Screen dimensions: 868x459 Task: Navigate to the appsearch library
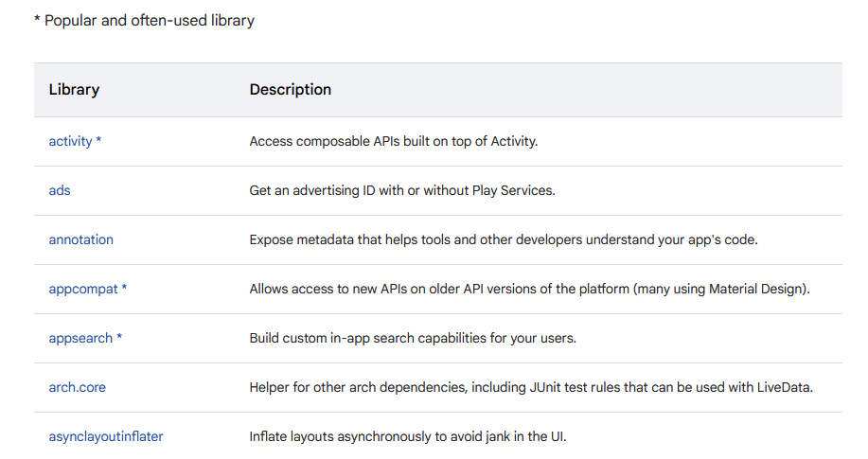[80, 338]
